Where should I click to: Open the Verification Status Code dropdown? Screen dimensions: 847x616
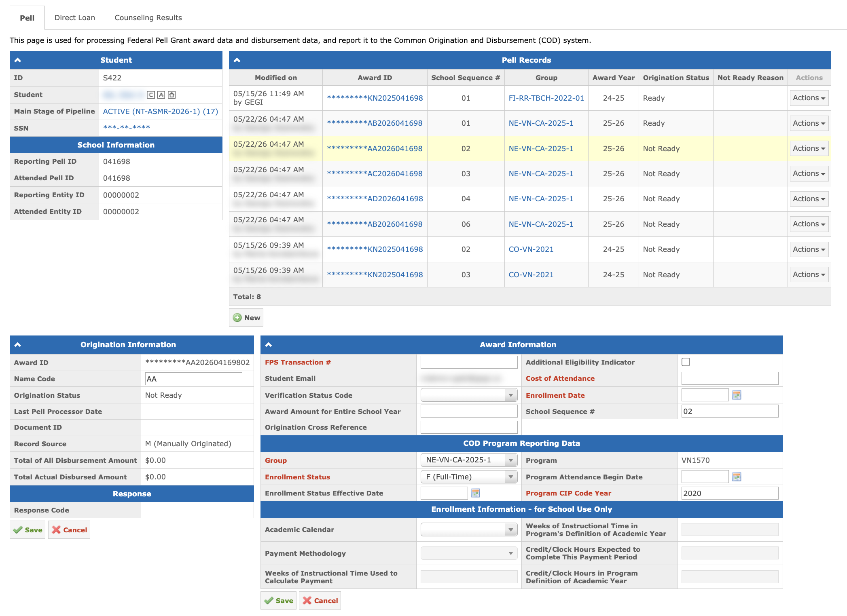click(x=469, y=395)
